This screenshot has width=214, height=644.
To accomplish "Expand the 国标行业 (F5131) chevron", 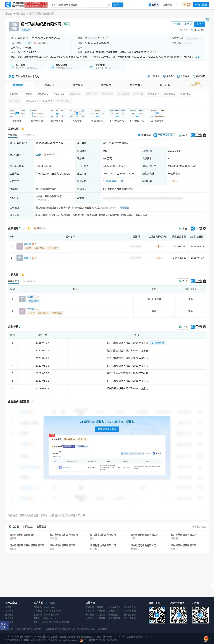I will pyautogui.click(x=48, y=200).
